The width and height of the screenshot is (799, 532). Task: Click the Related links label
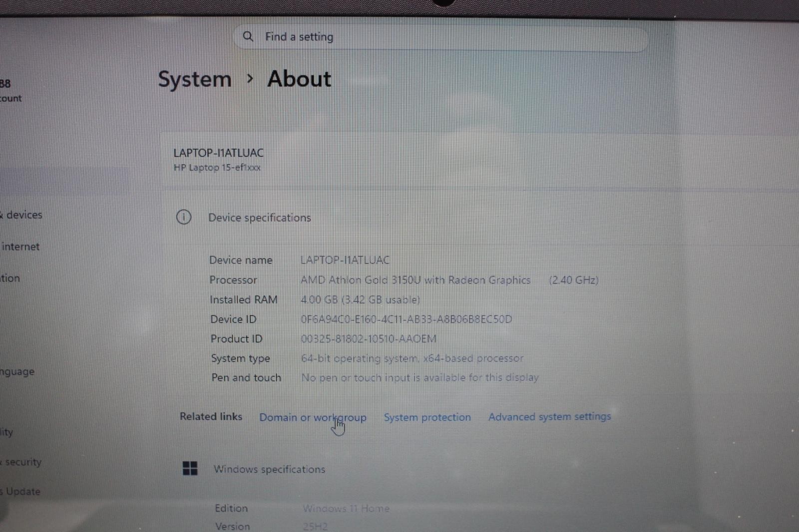[x=211, y=416]
